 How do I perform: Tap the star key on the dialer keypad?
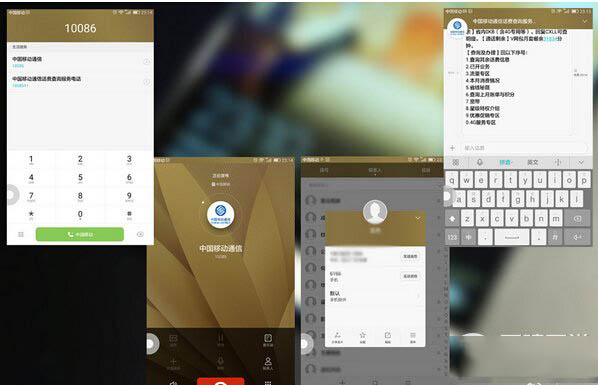[x=31, y=215]
